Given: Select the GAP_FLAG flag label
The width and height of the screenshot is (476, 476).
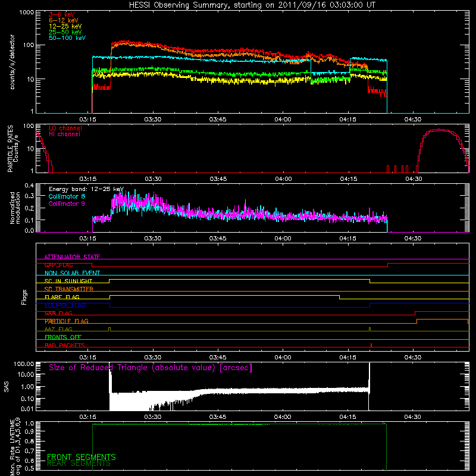Looking at the screenshot, I should coord(58,265).
